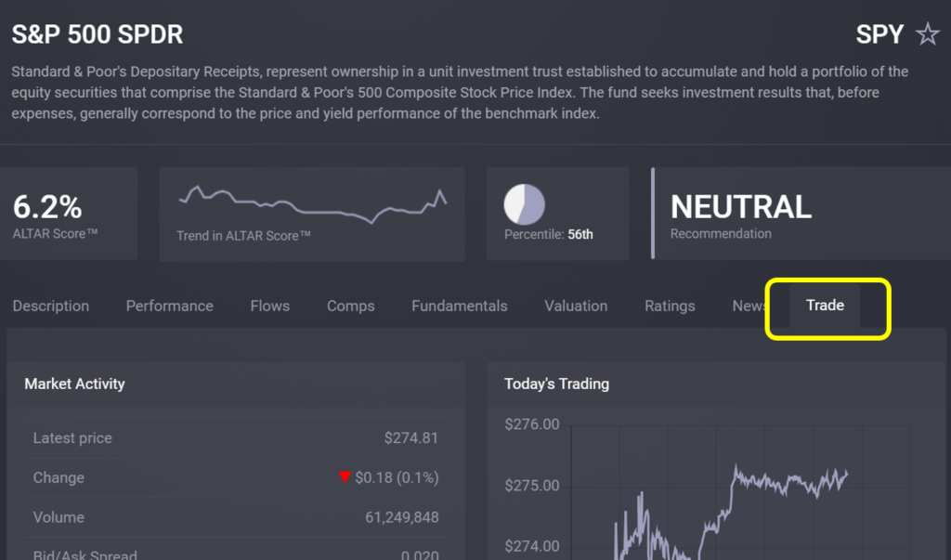Viewport: 951px width, 560px height.
Task: Click the Trend in ALTAR Score sparkline
Action: tap(313, 204)
